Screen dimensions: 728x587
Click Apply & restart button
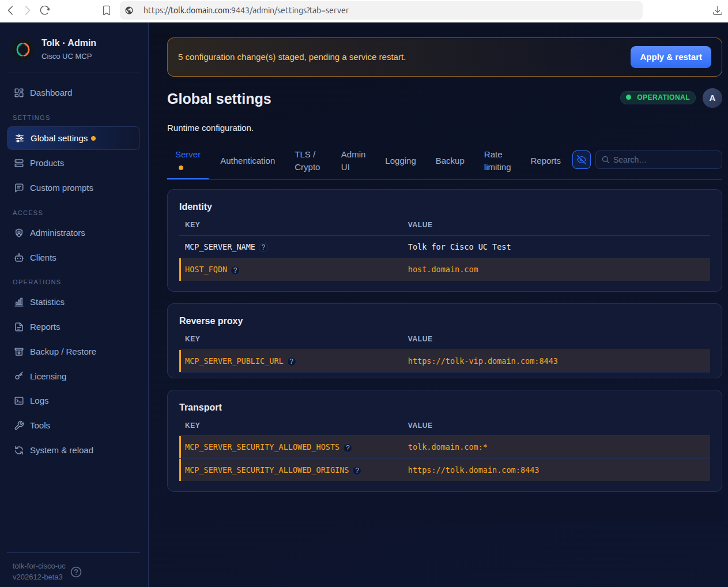pos(671,57)
